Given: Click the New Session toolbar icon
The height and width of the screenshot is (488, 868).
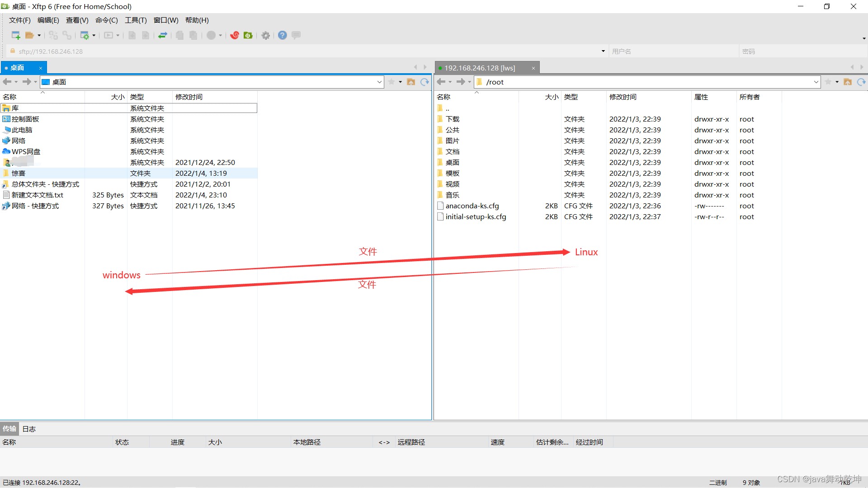Looking at the screenshot, I should (x=16, y=35).
